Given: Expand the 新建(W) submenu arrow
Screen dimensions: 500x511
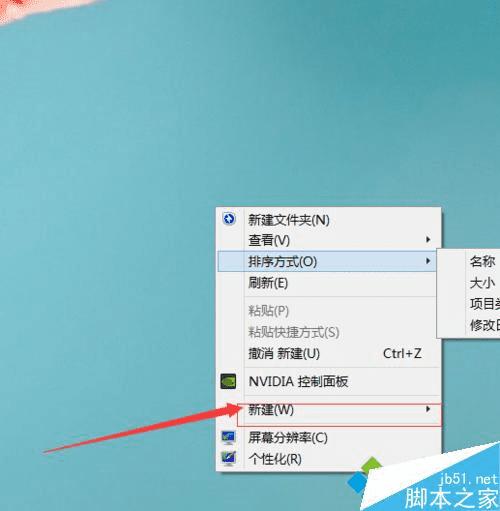Looking at the screenshot, I should coord(428,409).
